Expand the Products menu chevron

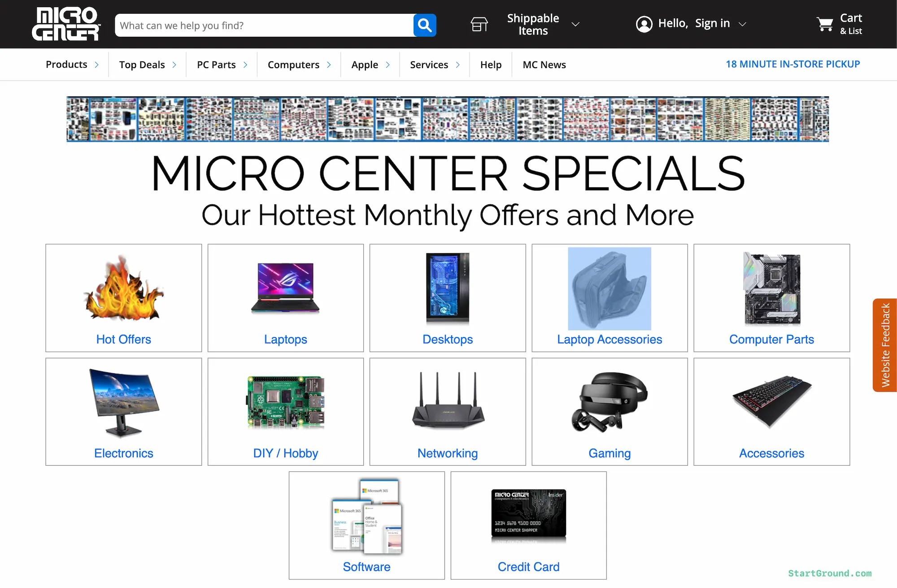click(x=96, y=65)
